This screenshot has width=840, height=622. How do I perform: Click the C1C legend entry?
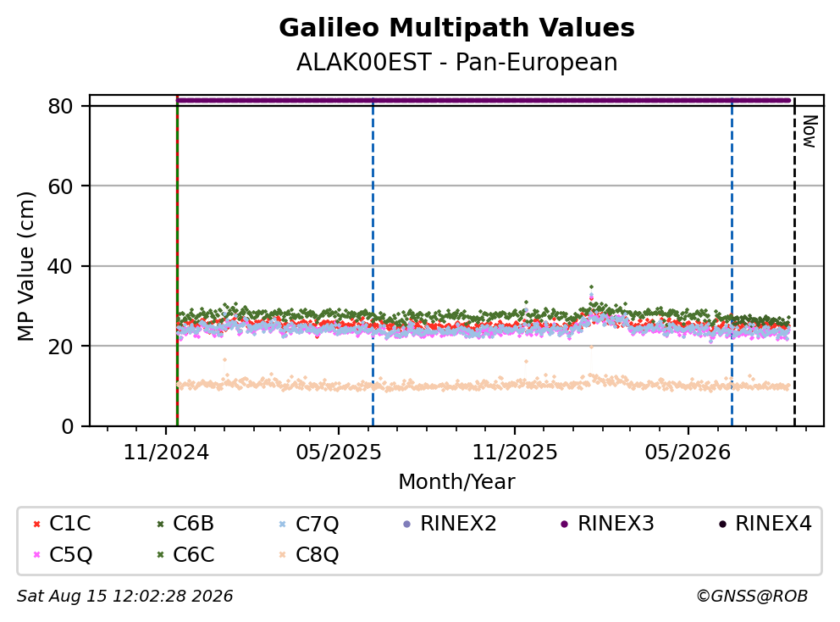[62, 524]
